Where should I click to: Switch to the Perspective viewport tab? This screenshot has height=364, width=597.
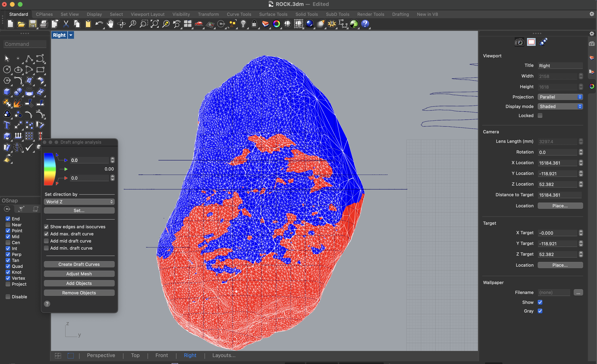pyautogui.click(x=101, y=355)
